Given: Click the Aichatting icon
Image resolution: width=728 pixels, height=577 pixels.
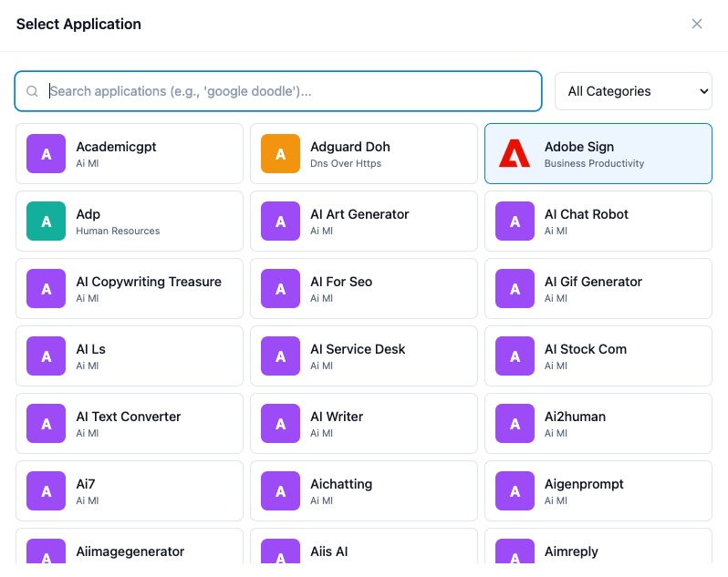Looking at the screenshot, I should click(280, 490).
